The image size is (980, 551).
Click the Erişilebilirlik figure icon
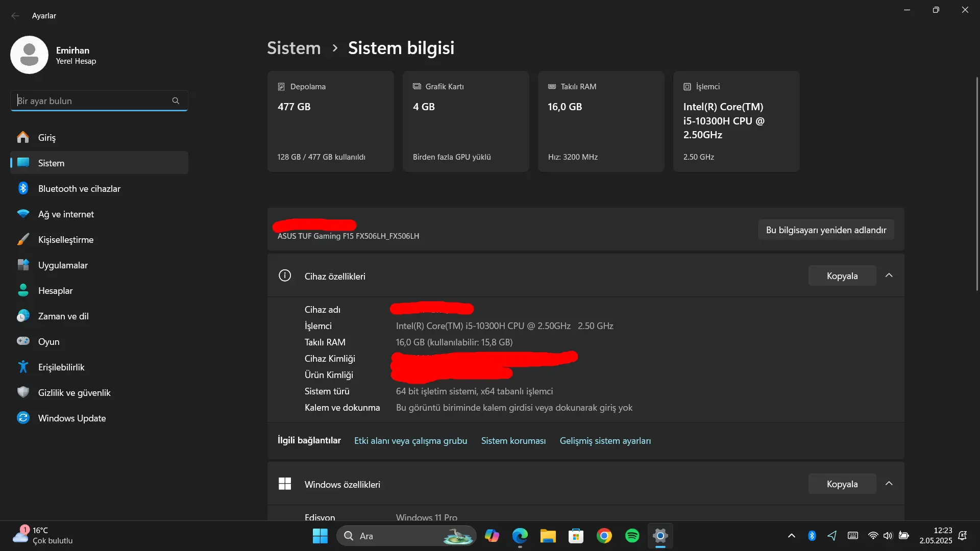(x=23, y=366)
